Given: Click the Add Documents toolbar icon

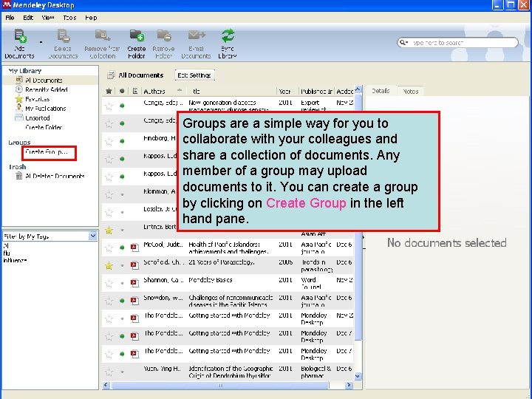Looking at the screenshot, I should pos(20,35).
